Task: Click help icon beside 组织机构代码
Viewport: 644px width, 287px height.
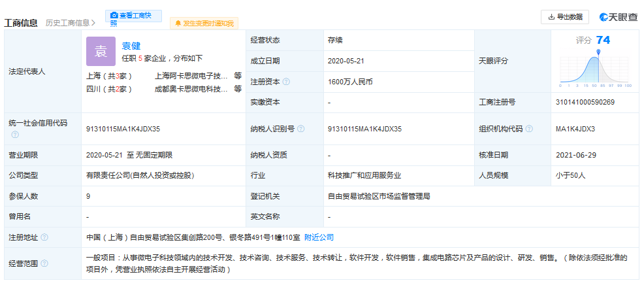Action: [x=529, y=129]
